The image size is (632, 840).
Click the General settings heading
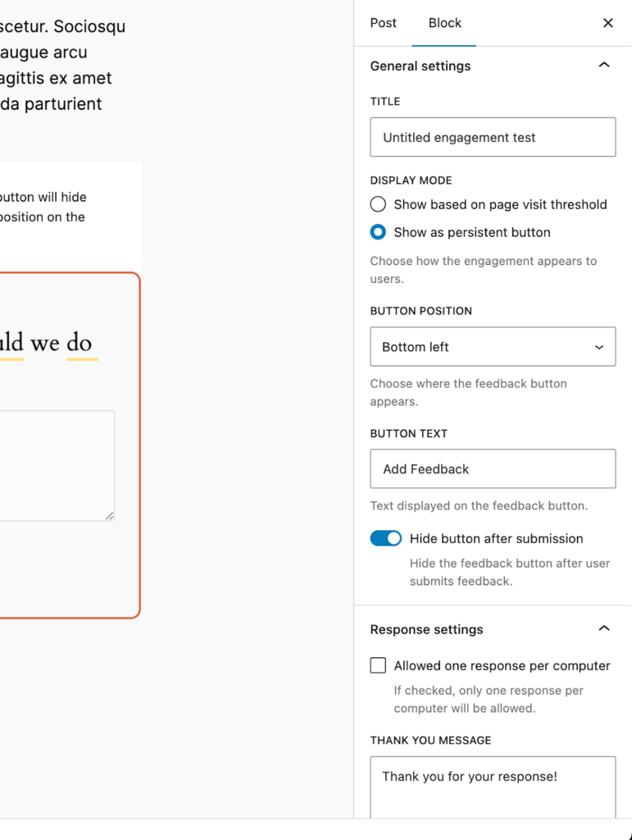point(421,66)
